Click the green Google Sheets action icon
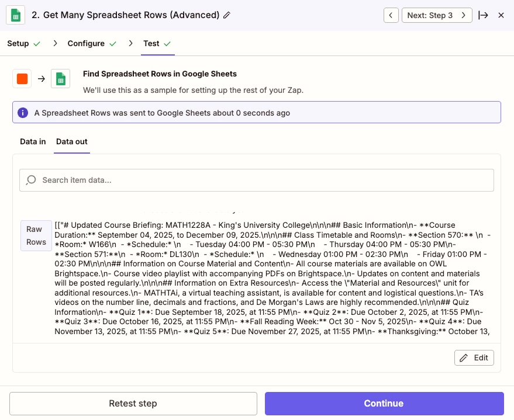Viewport: 514px width, 420px height. point(60,79)
